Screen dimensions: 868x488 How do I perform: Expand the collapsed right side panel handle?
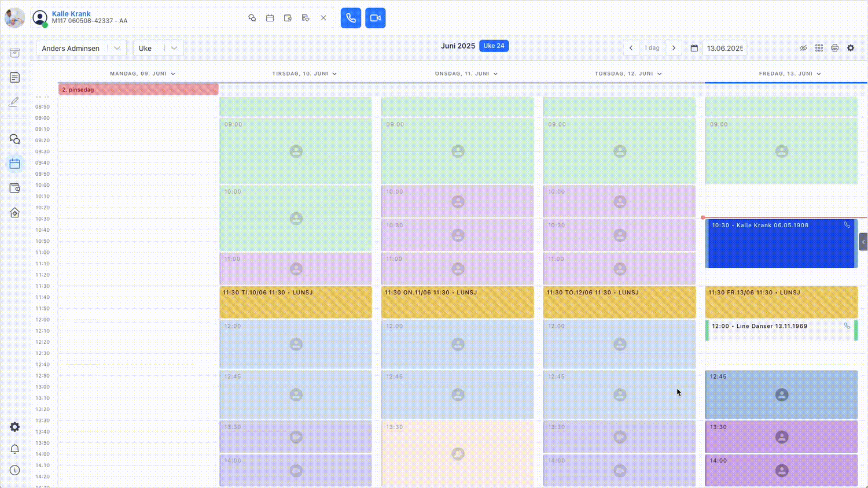[863, 242]
